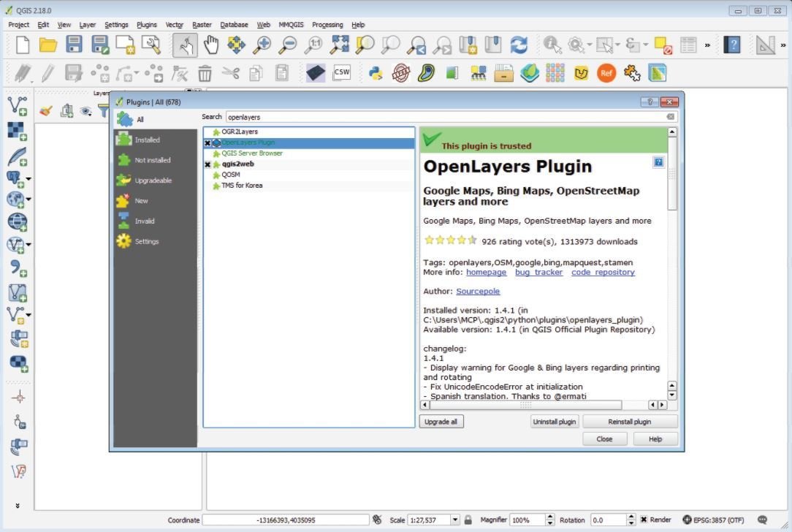The image size is (792, 532).
Task: Open the MMQGIS menu
Action: [x=291, y=24]
